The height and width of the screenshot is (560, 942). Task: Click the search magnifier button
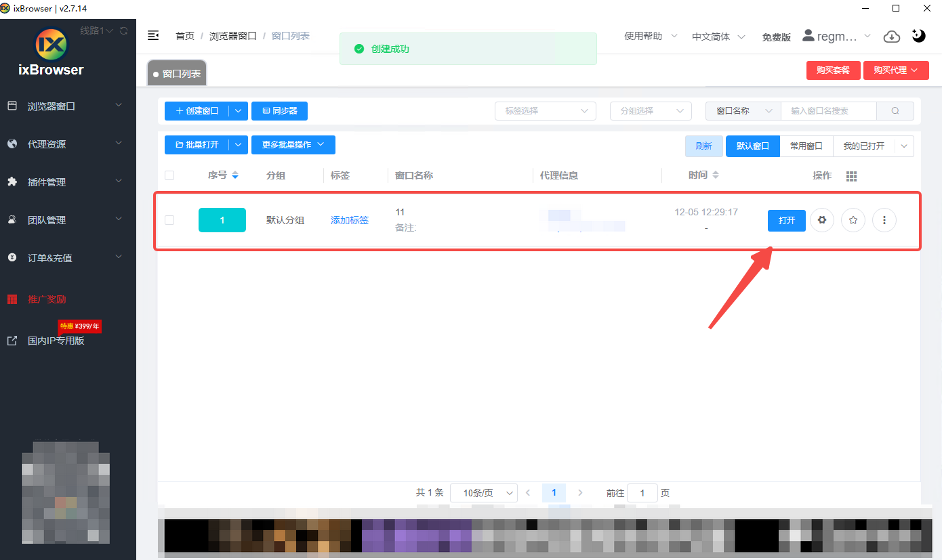895,111
